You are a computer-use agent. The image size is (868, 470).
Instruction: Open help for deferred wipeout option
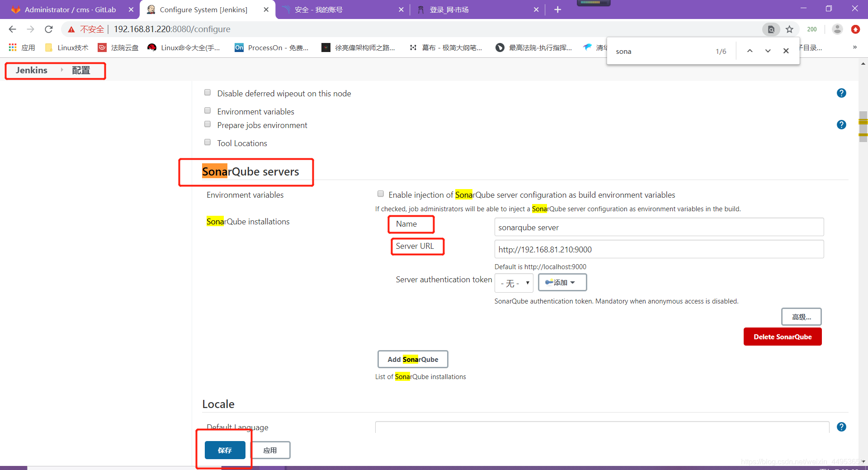point(841,93)
